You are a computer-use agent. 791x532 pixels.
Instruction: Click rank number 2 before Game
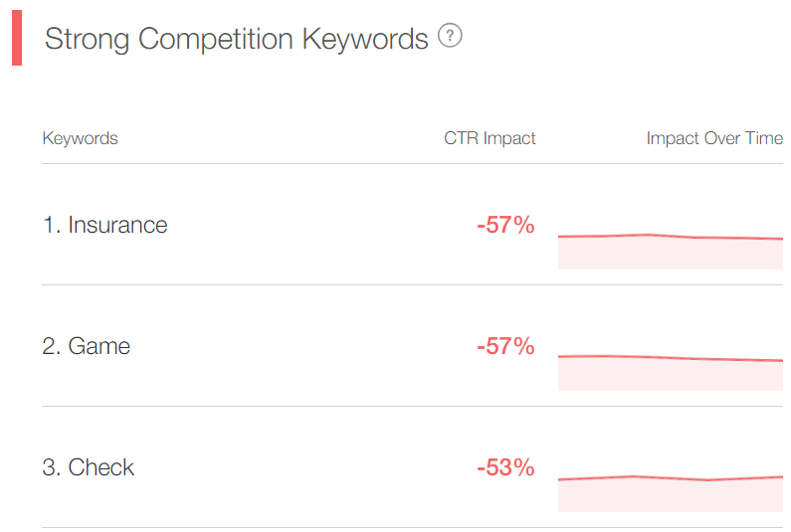click(52, 346)
